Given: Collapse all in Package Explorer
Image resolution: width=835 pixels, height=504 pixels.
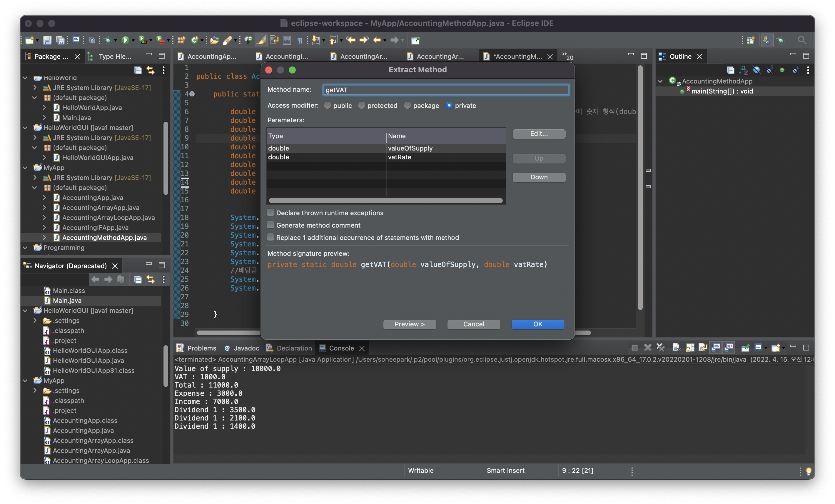Looking at the screenshot, I should (x=138, y=70).
